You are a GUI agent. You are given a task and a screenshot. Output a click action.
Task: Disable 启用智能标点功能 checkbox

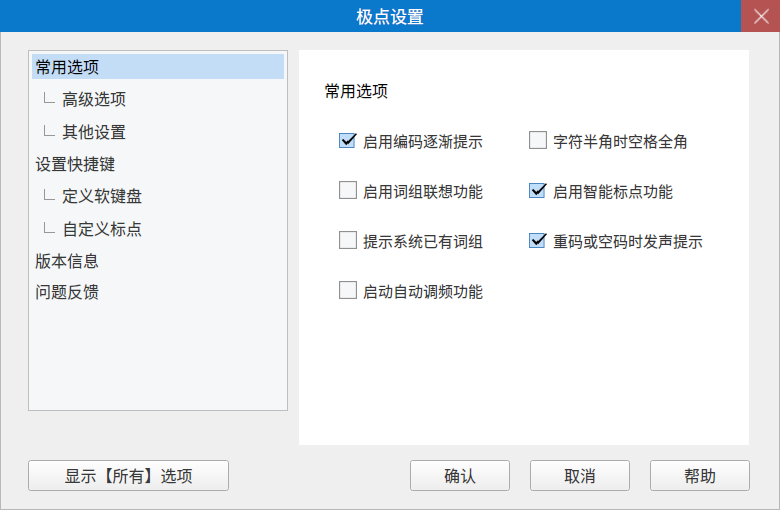pos(538,191)
